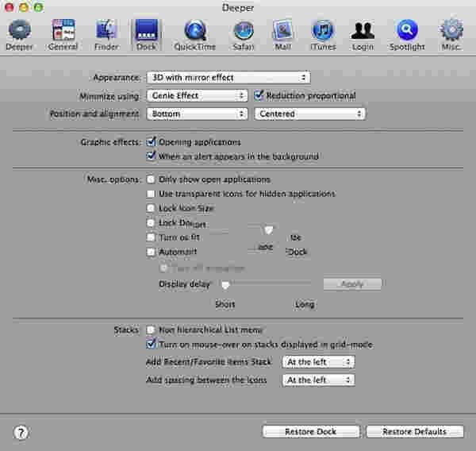This screenshot has height=451, width=476.
Task: Check Use transparent icons for hidden applications
Action: click(152, 194)
